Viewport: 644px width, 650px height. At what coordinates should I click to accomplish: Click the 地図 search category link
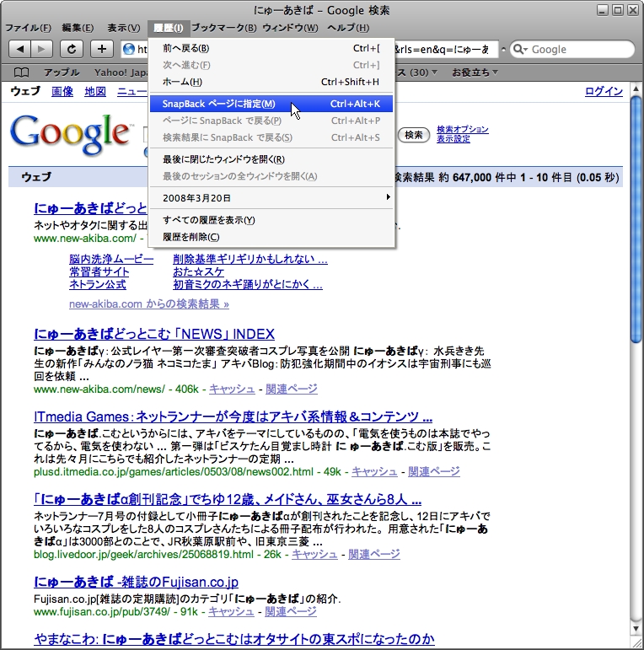point(95,91)
